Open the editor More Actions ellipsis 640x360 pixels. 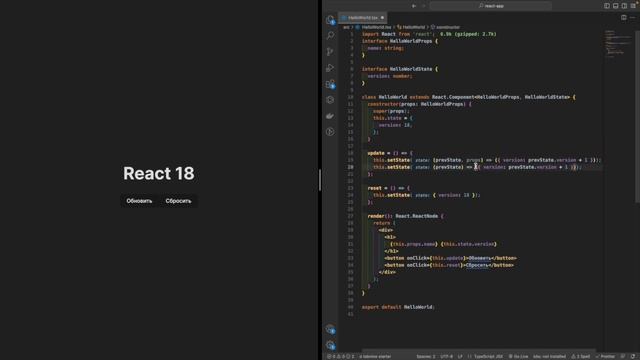[633, 18]
